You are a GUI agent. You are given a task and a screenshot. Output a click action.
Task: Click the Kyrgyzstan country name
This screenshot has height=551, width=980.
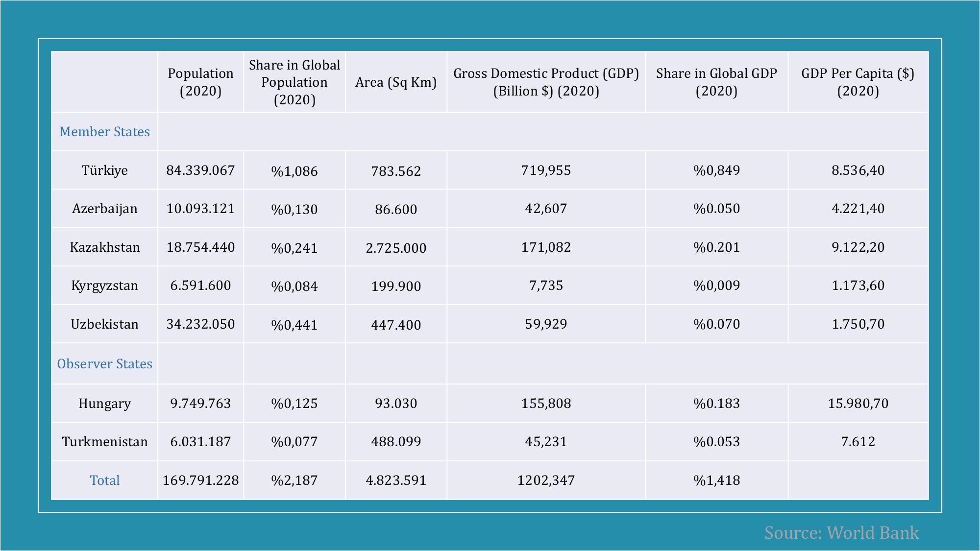point(104,286)
